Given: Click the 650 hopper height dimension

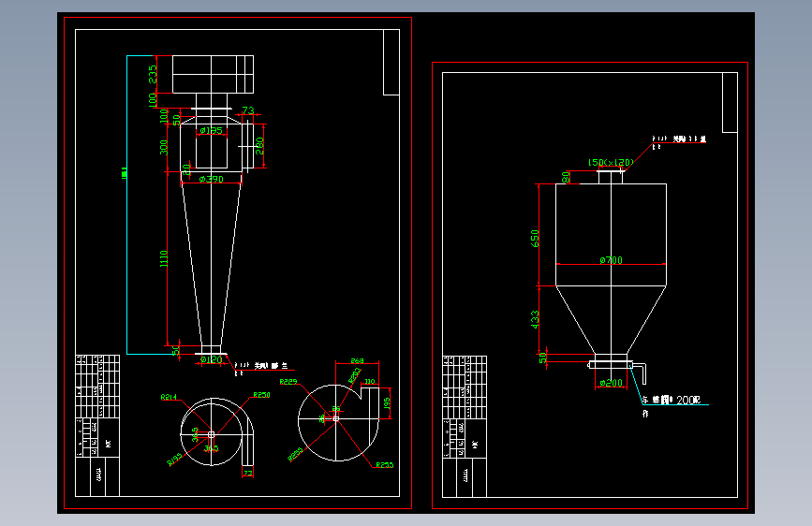Looking at the screenshot, I should [x=535, y=238].
